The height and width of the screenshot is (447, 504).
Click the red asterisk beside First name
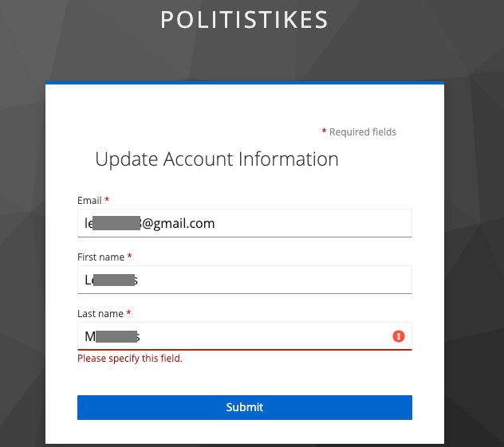(129, 256)
